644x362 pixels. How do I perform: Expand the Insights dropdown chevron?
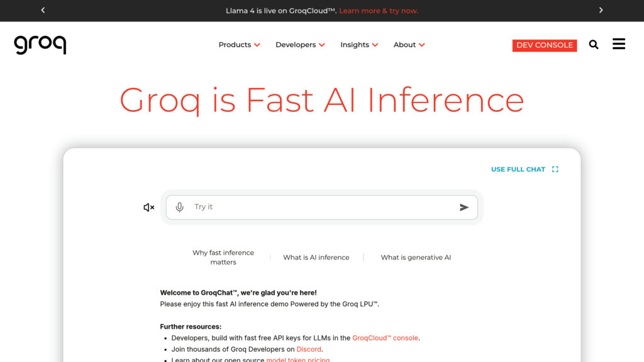[375, 45]
